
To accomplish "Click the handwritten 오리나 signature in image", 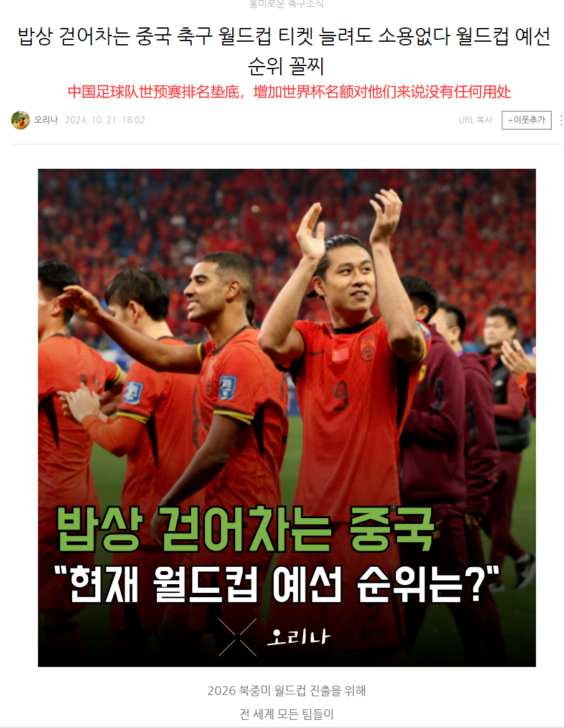I will tap(298, 637).
